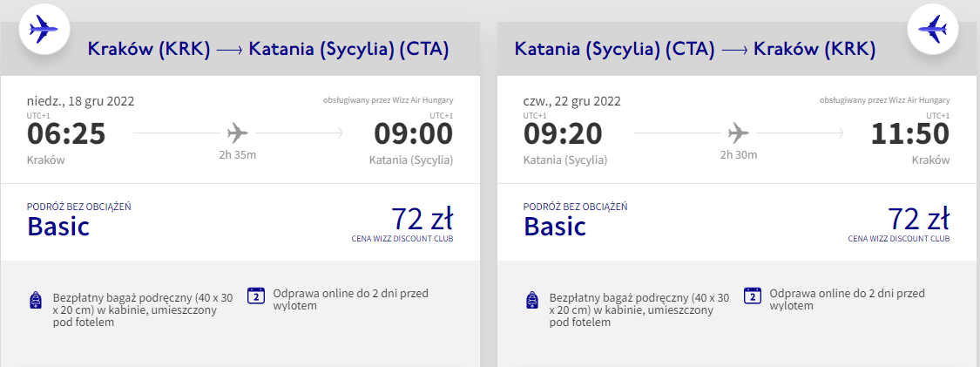Screen dimensions: 980x367
Task: Select the Katania to Kraków route header
Action: coord(695,50)
